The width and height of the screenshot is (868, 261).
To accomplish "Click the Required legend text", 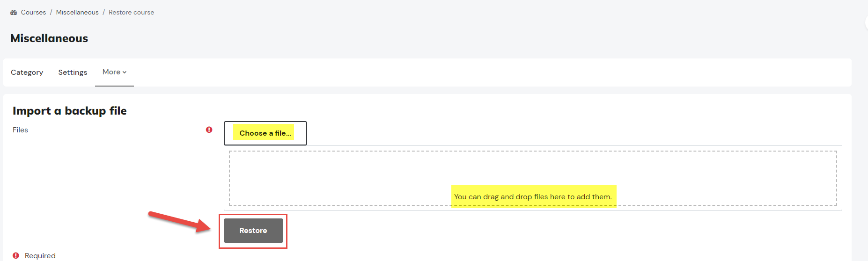I will (x=40, y=256).
